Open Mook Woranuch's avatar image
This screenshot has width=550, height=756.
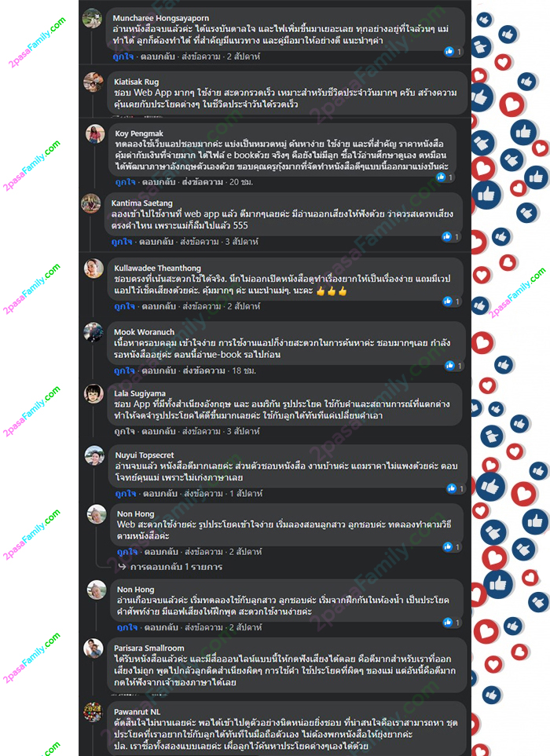tap(93, 332)
